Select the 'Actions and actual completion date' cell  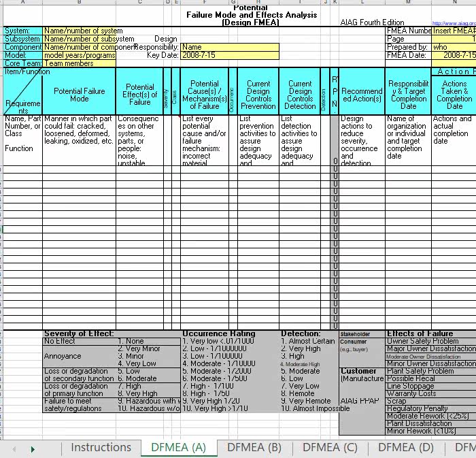[454, 140]
